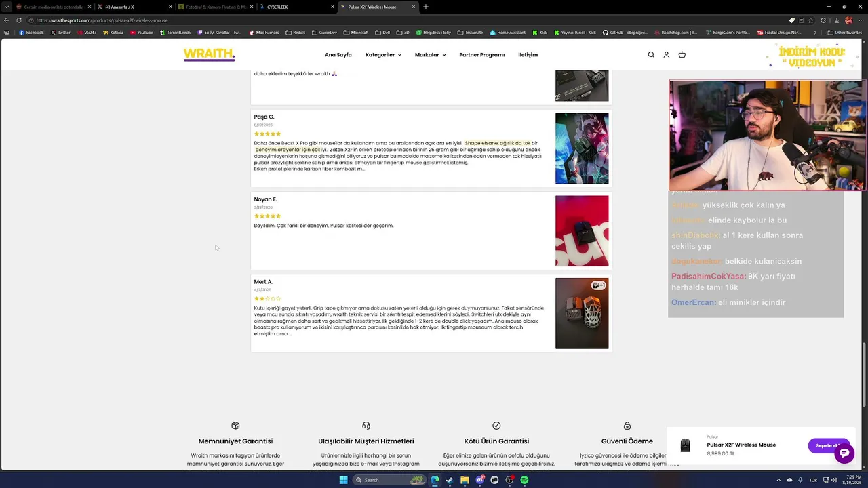This screenshot has height=488, width=868.
Task: Click the WRAITH logo in the header
Action: pos(209,55)
